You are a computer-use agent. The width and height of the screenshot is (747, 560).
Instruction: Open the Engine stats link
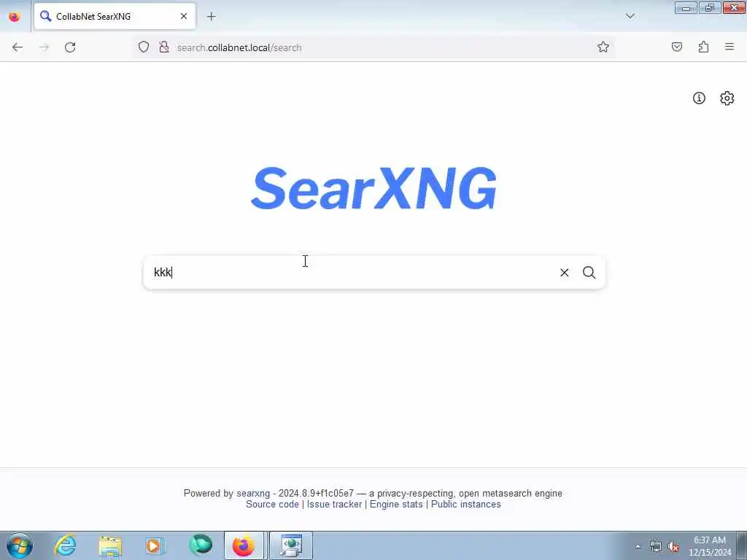coord(396,505)
